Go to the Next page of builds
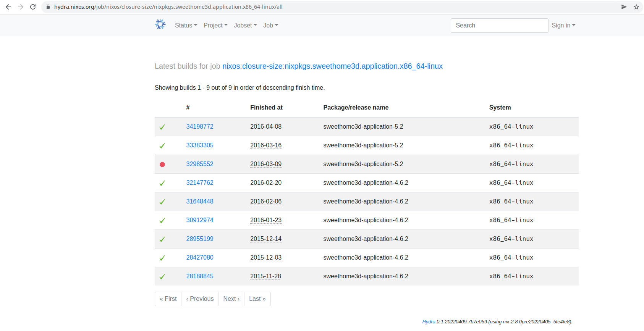The width and height of the screenshot is (644, 331). tap(231, 299)
